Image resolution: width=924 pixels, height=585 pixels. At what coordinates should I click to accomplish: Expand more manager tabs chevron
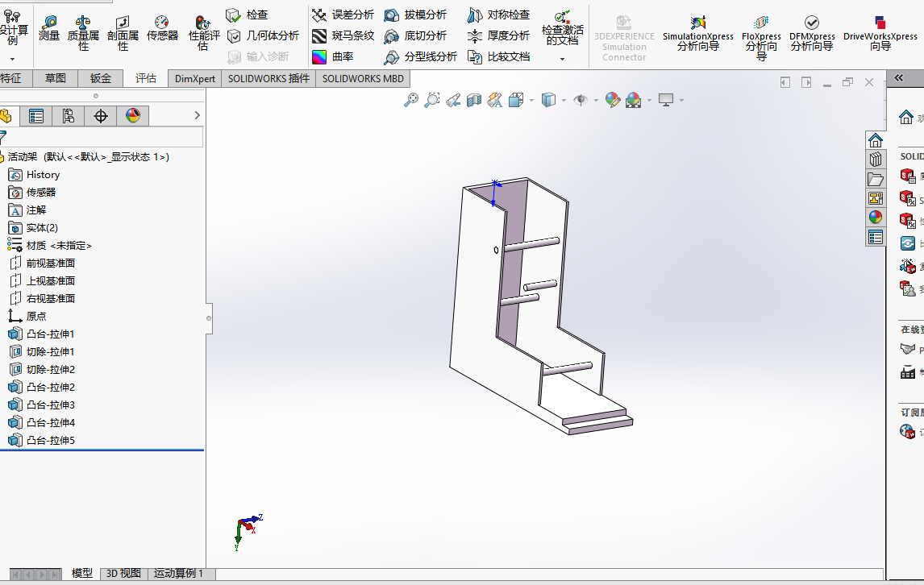[x=198, y=115]
